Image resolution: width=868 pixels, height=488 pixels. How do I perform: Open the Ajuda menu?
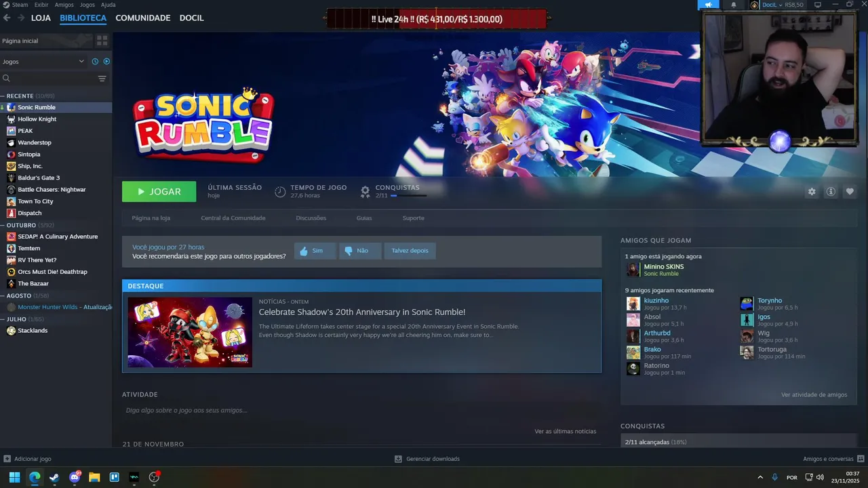[108, 5]
